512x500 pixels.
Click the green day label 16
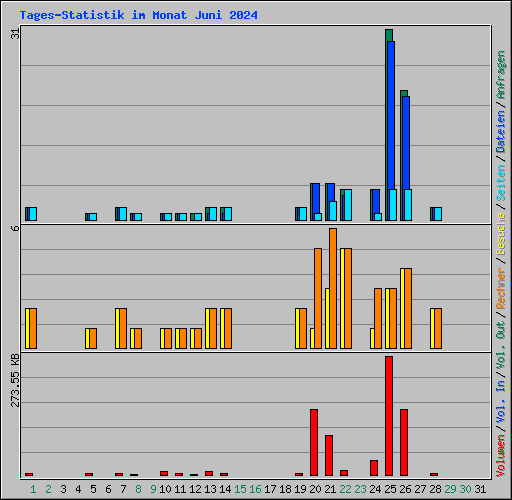[x=255, y=489]
